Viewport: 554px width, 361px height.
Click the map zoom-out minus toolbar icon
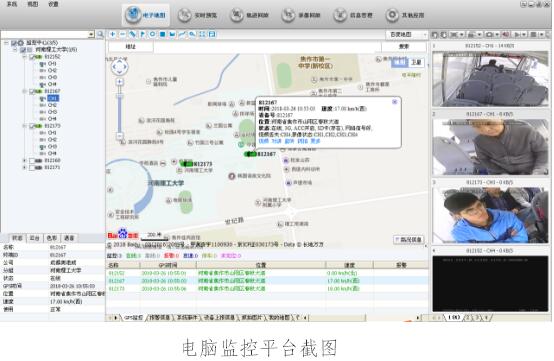click(x=123, y=34)
